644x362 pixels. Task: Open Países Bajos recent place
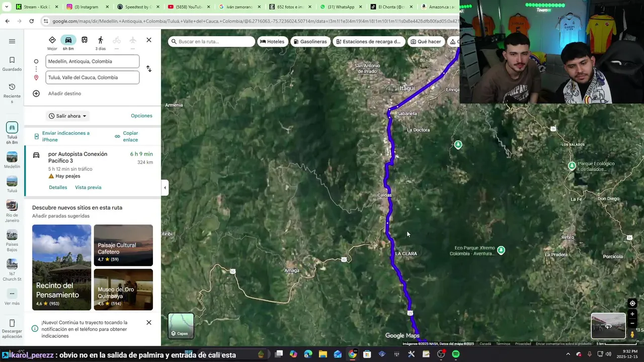(x=12, y=241)
